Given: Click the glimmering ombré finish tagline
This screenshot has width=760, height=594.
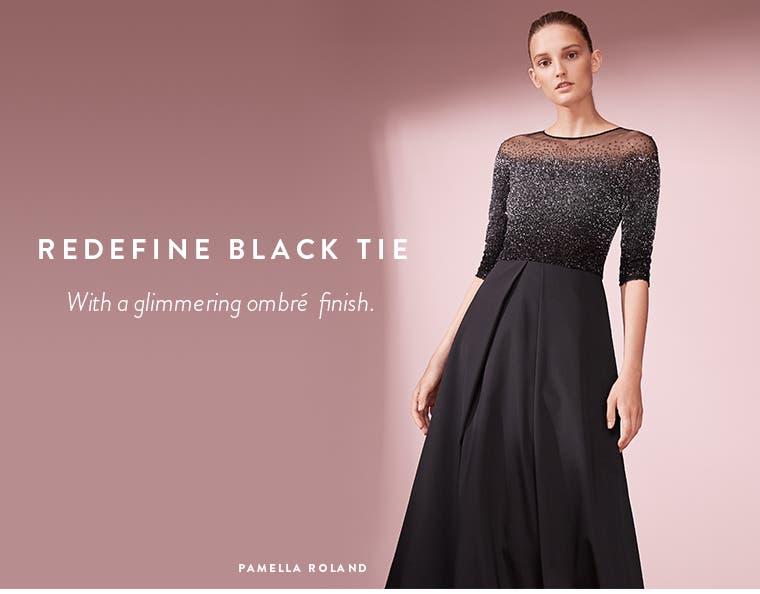Looking at the screenshot, I should [x=221, y=303].
